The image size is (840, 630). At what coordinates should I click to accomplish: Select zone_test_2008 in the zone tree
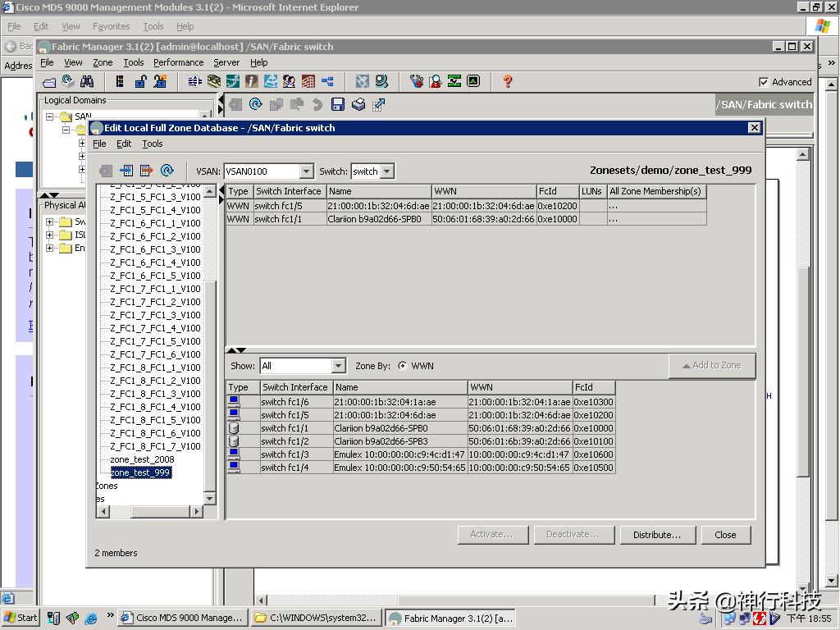pos(142,459)
